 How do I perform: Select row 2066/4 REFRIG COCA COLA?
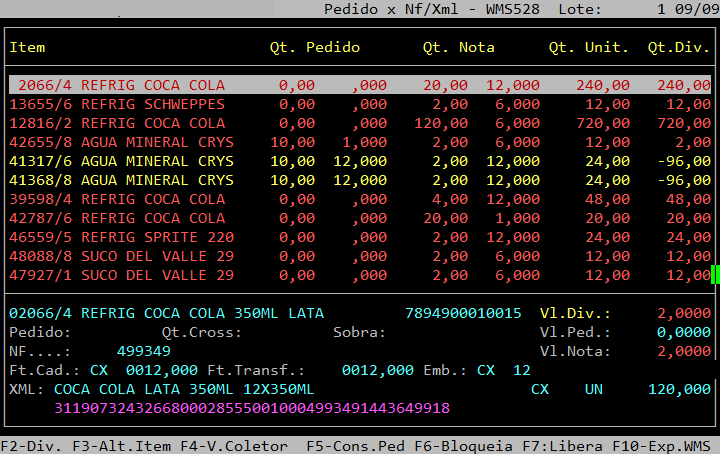tap(360, 85)
